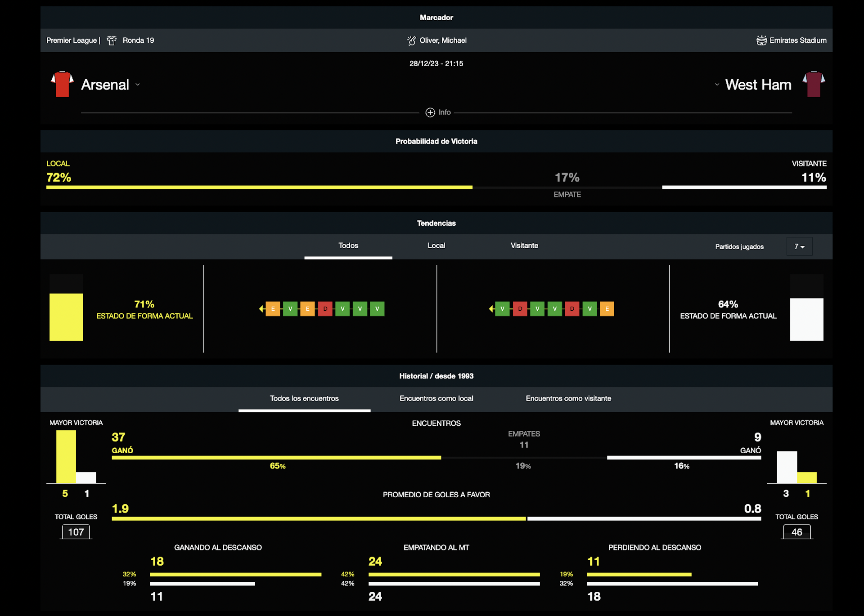
Task: Select the Todos trends tab
Action: pyautogui.click(x=348, y=246)
